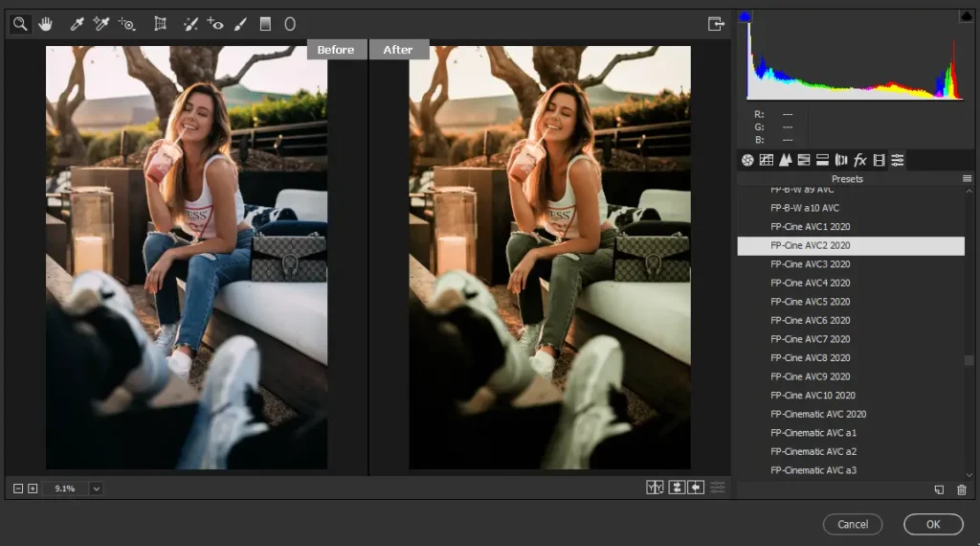980x546 pixels.
Task: Open the Presets panel flyout menu
Action: pyautogui.click(x=967, y=179)
